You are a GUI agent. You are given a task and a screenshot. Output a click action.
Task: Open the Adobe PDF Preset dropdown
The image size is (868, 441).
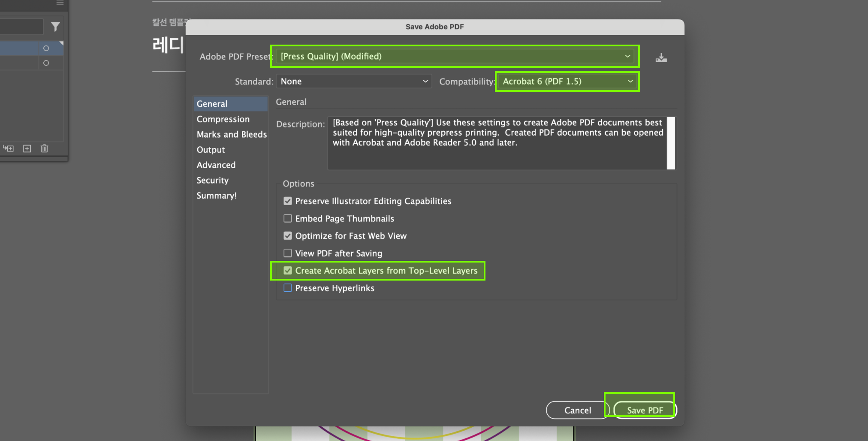tap(455, 56)
